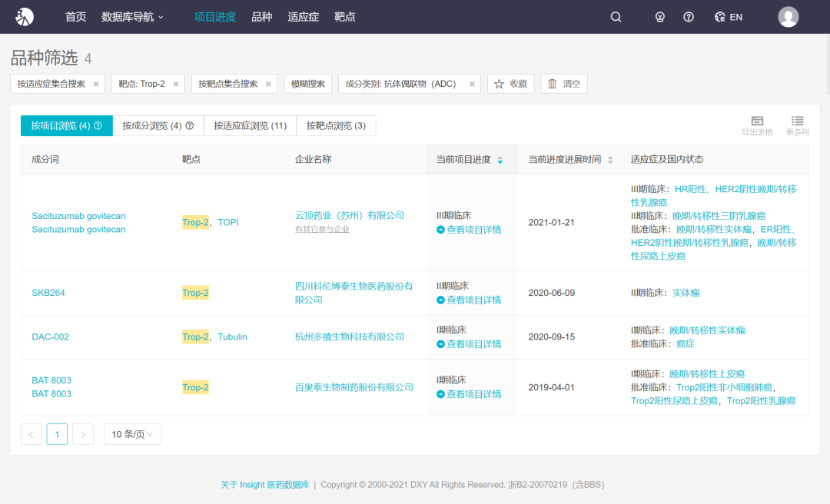Click the Tubulin target link

(x=232, y=337)
